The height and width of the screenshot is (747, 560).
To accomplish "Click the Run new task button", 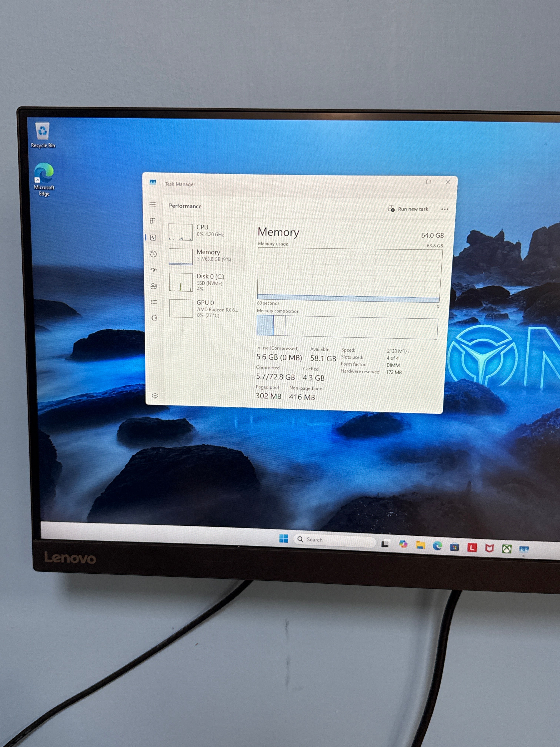I will (x=408, y=209).
